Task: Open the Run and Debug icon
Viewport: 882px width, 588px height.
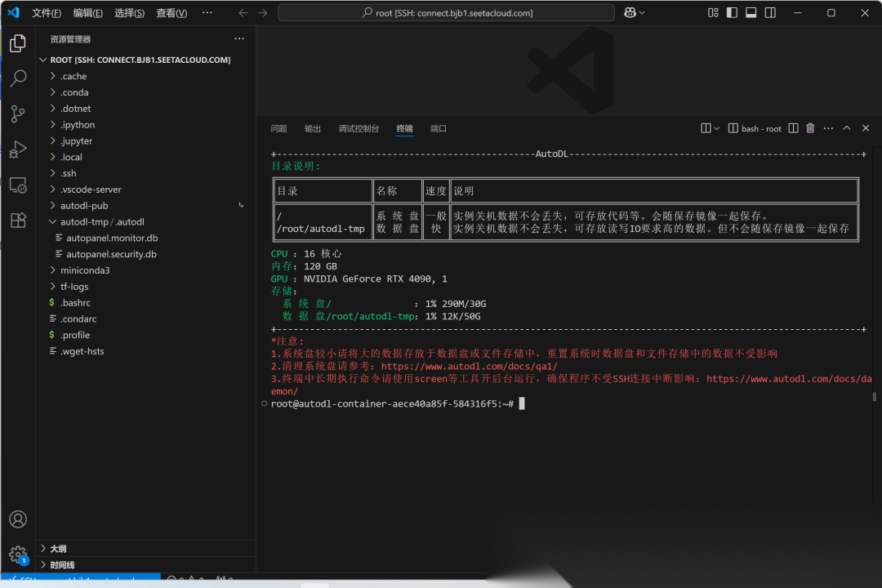Action: pyautogui.click(x=18, y=149)
